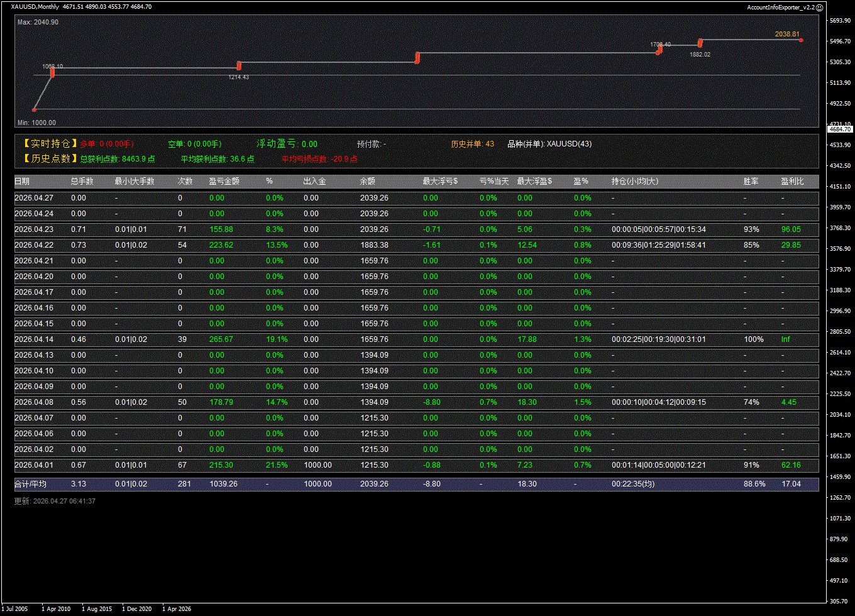855x616 pixels.
Task: Click the red equity marker labeled 1068.10
Action: [52, 73]
